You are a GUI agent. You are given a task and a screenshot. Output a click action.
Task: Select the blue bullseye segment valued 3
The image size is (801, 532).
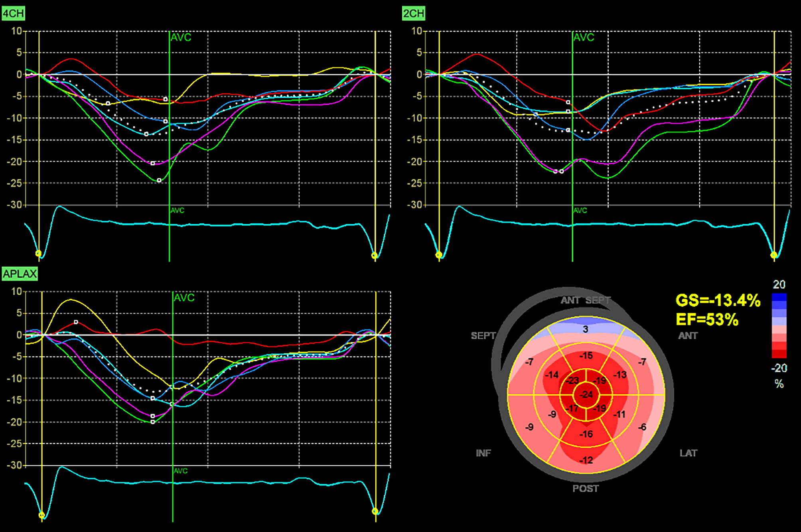[585, 329]
